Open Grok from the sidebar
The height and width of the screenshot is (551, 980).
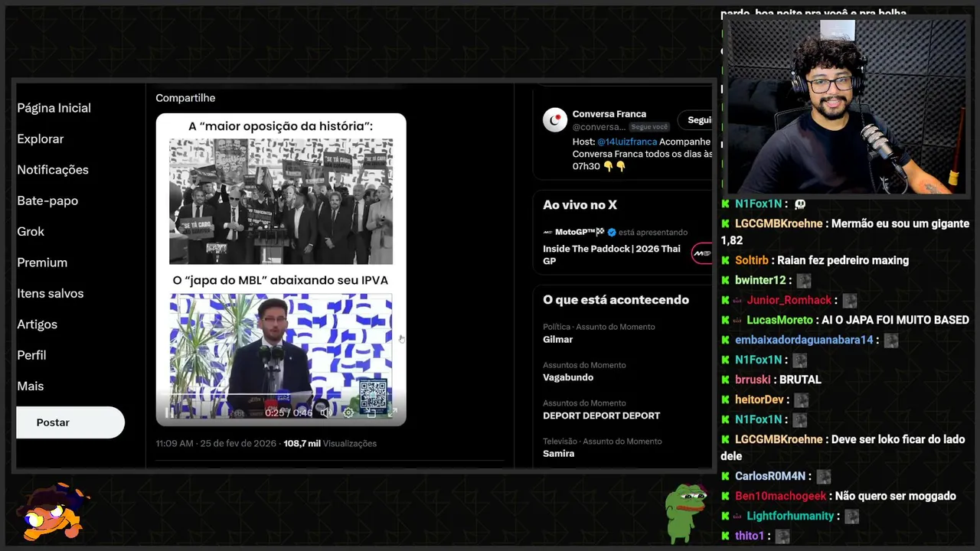click(x=31, y=232)
